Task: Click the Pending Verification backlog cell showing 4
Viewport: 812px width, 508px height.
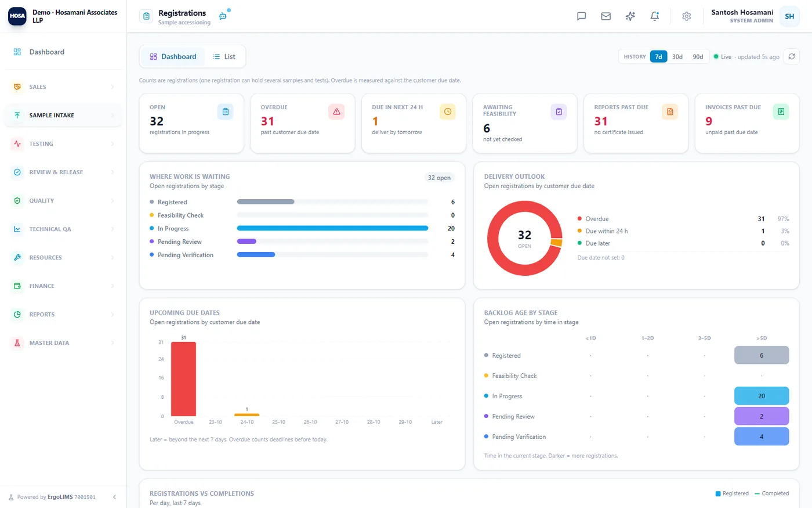Action: (x=762, y=437)
